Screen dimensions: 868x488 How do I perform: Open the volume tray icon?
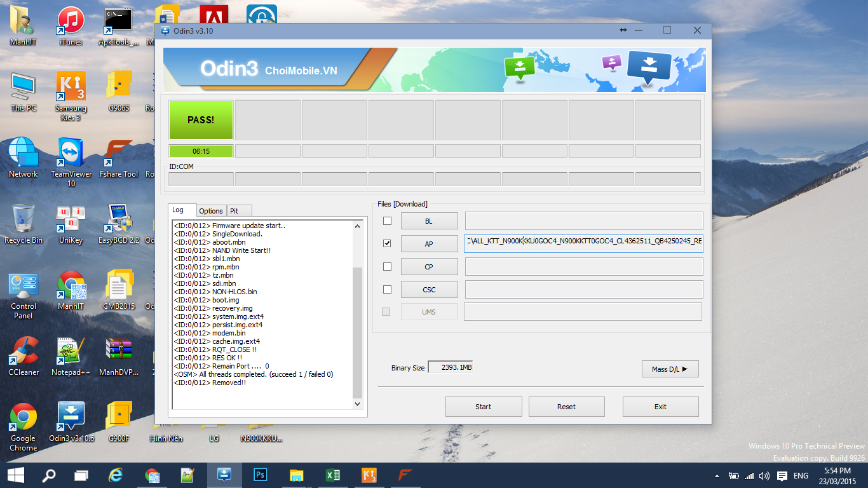click(765, 476)
